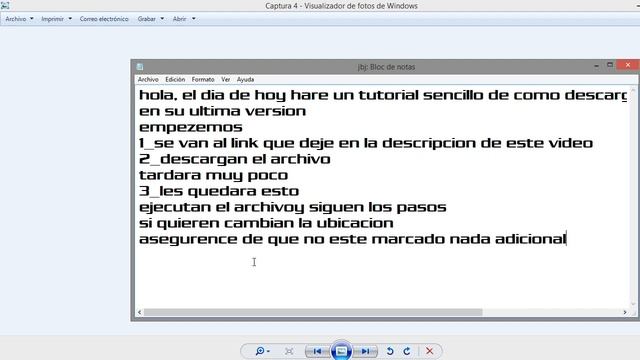
Task: Click the photo viewer app icon
Action: pos(5,6)
